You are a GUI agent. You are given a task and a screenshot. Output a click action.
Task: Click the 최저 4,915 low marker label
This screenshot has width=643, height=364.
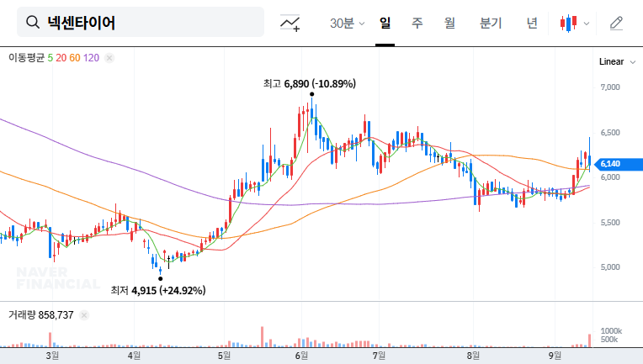tap(158, 290)
